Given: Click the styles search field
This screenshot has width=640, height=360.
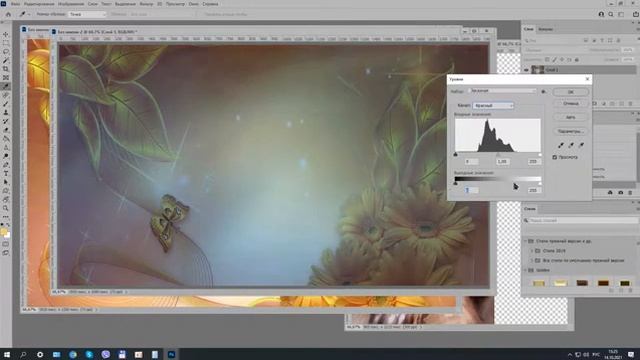Looking at the screenshot, I should 582,220.
